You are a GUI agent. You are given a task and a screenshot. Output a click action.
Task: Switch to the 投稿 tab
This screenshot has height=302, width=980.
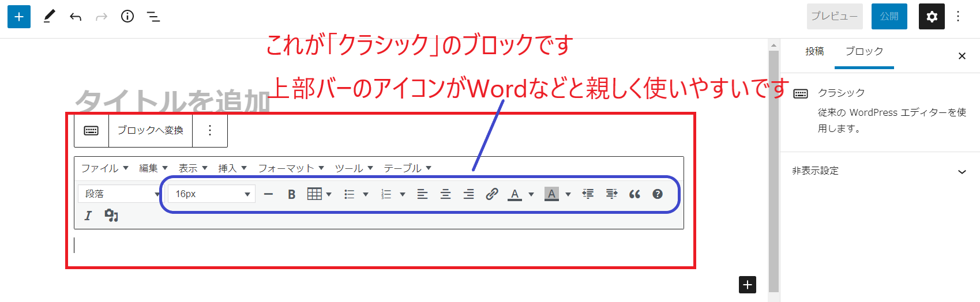pyautogui.click(x=814, y=51)
